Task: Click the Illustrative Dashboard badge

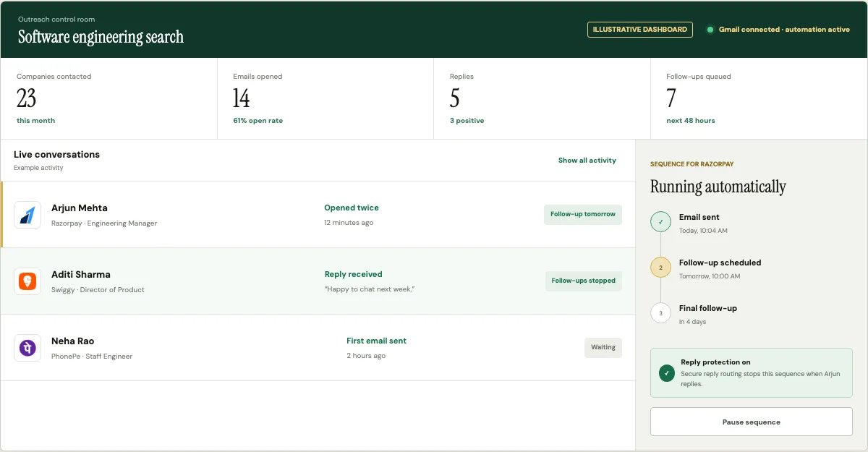Action: [x=640, y=30]
